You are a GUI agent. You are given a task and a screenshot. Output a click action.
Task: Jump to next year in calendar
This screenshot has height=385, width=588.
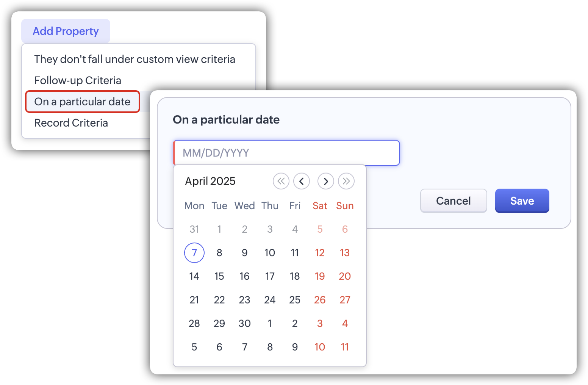click(346, 181)
